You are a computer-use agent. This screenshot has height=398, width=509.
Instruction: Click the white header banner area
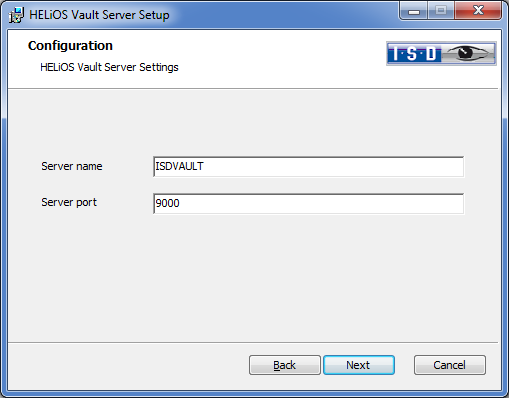(x=254, y=59)
